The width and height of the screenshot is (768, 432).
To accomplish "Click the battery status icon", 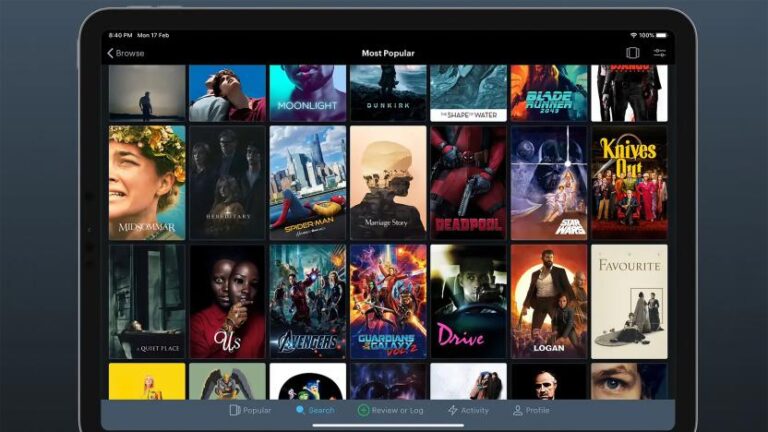I will tap(661, 35).
